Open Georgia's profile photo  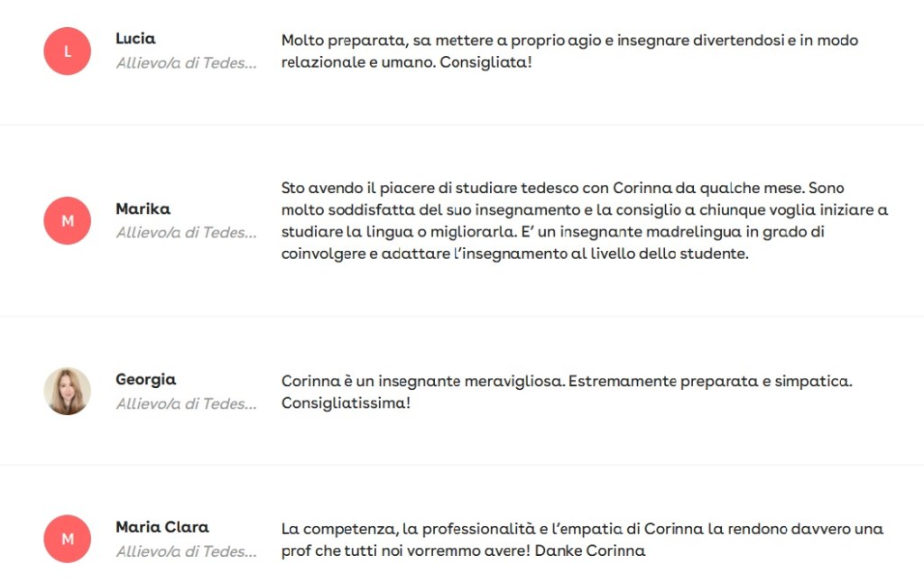68,392
